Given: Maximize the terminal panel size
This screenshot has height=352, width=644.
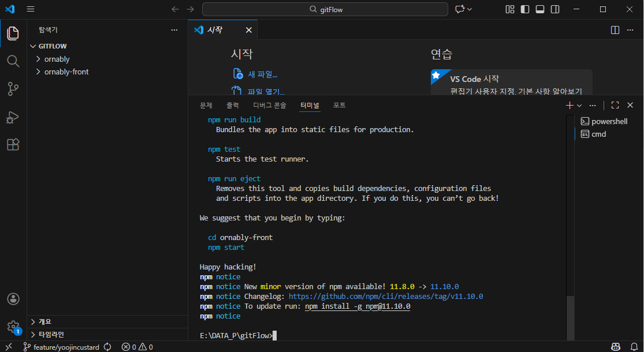Looking at the screenshot, I should (x=615, y=106).
